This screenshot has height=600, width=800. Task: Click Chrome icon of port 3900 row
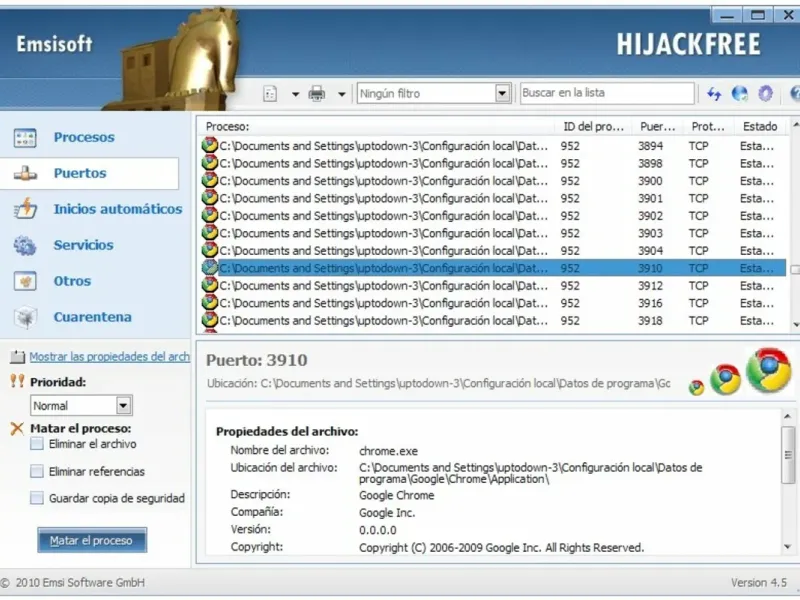(210, 180)
